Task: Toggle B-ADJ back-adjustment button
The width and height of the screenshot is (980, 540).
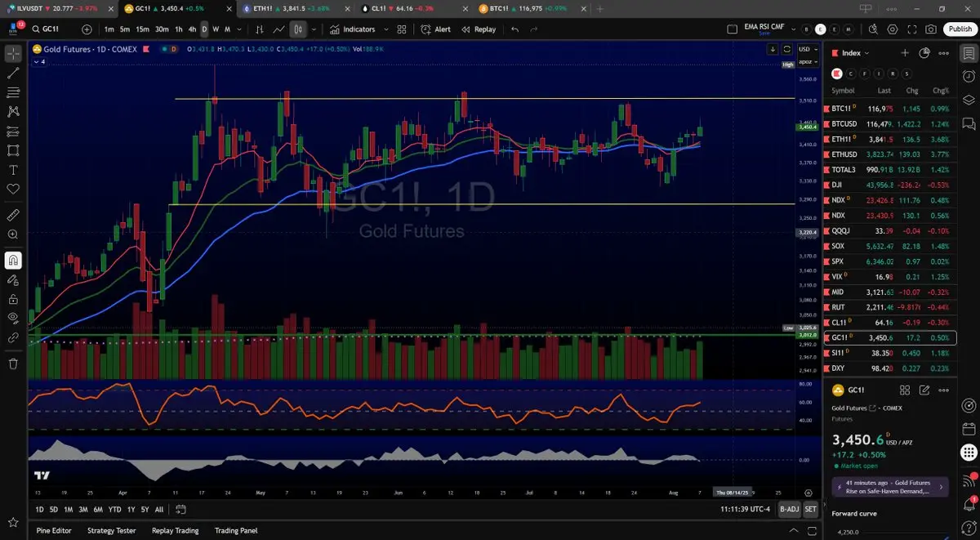Action: 789,509
